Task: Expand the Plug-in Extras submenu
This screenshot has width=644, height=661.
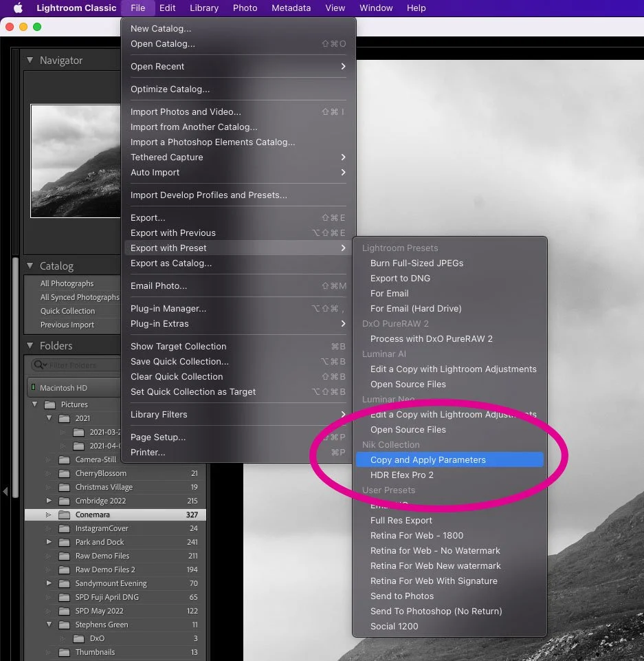Action: point(238,324)
